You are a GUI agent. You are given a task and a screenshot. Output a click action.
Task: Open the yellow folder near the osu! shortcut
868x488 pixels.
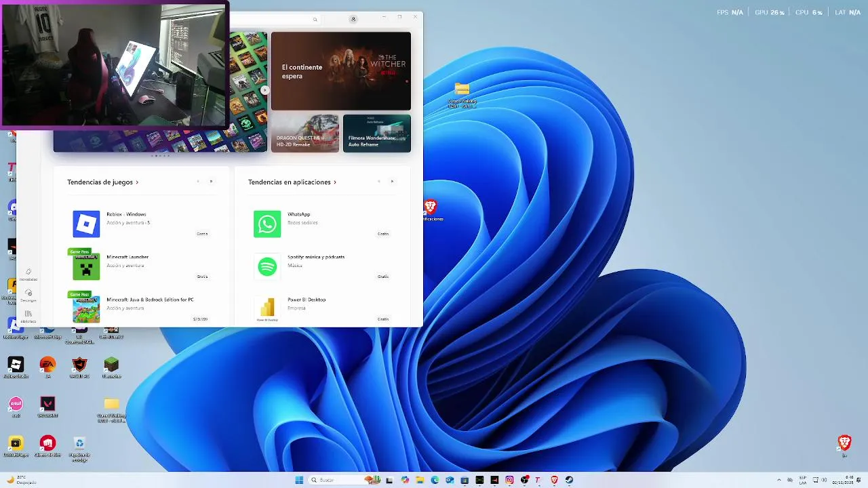pyautogui.click(x=111, y=409)
